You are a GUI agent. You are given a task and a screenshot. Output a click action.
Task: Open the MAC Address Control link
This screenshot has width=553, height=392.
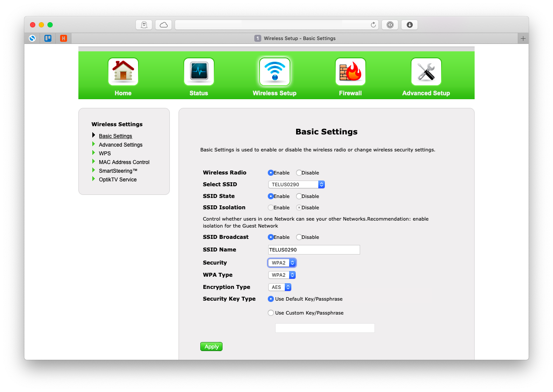coord(124,162)
